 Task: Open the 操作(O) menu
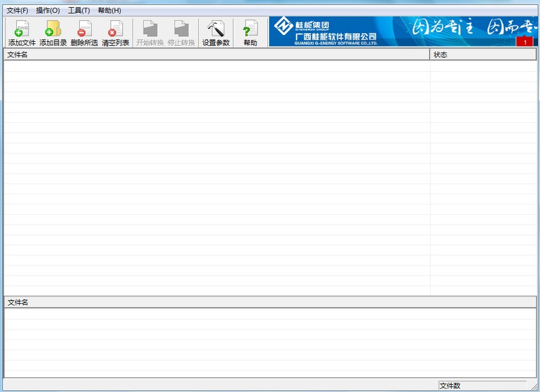(x=47, y=10)
